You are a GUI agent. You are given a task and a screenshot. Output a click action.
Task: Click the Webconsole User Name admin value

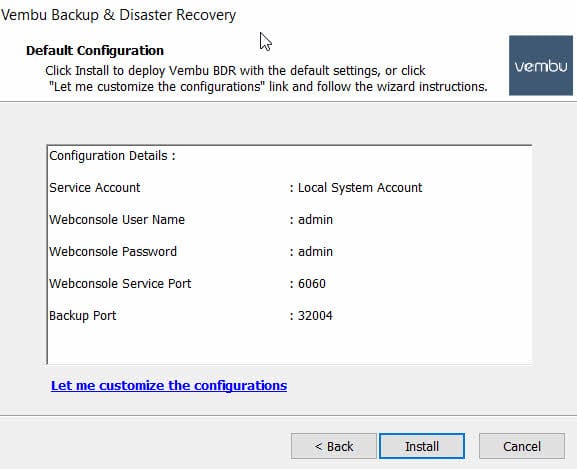315,220
